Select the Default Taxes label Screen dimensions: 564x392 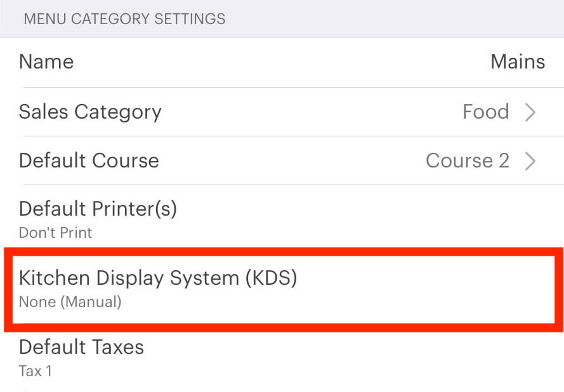[x=81, y=347]
